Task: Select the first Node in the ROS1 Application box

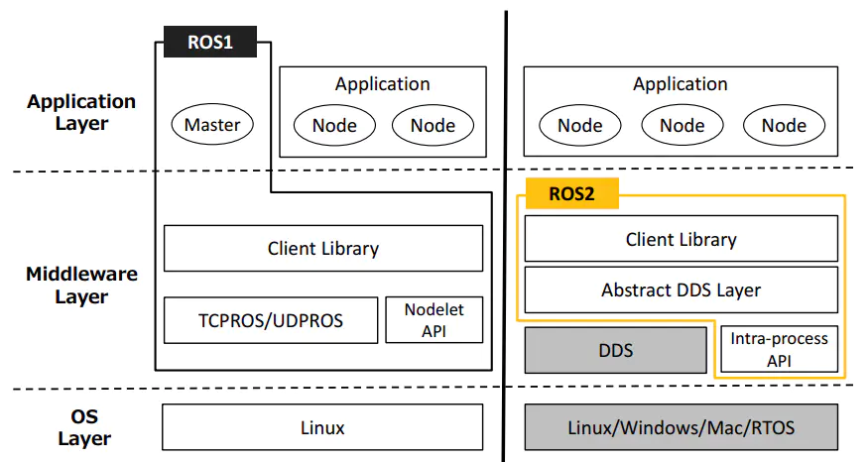Action: click(334, 125)
